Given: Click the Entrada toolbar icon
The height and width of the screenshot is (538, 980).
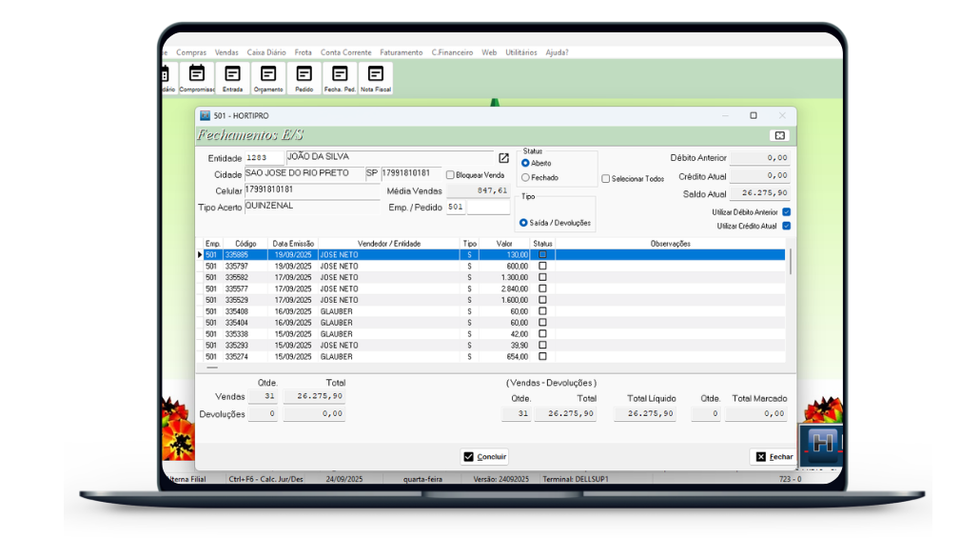Looking at the screenshot, I should coord(232,77).
